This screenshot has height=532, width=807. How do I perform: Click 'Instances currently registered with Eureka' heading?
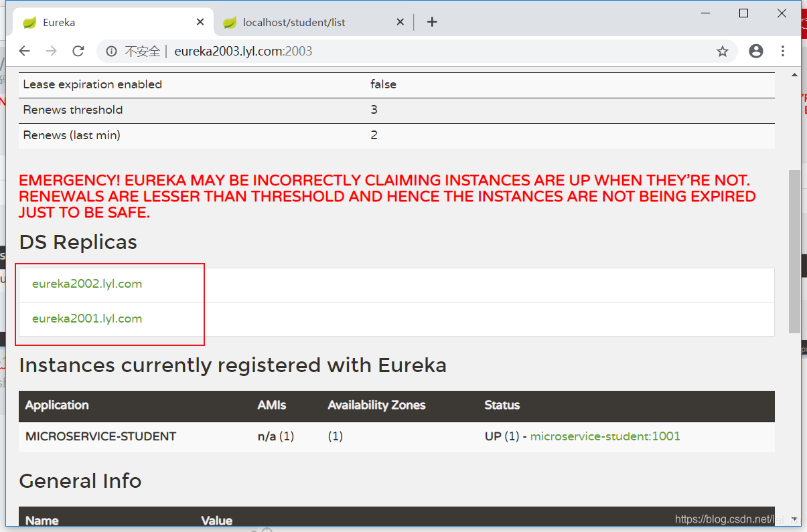pyautogui.click(x=233, y=365)
